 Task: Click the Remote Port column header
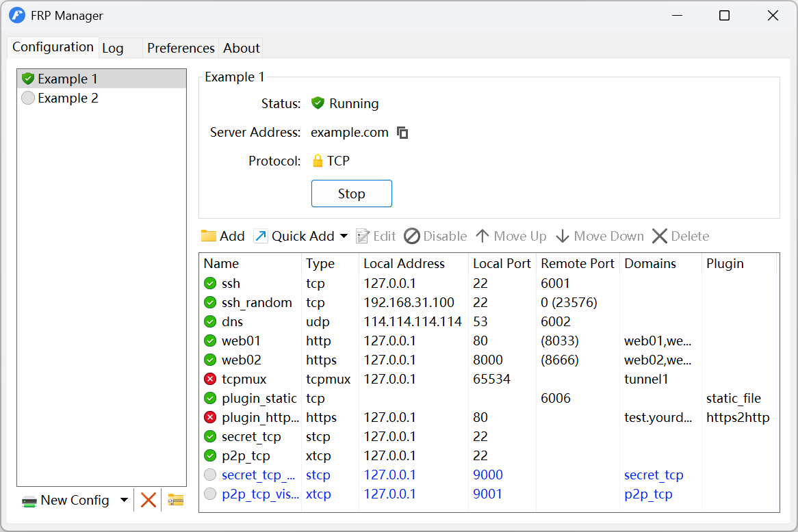(577, 263)
